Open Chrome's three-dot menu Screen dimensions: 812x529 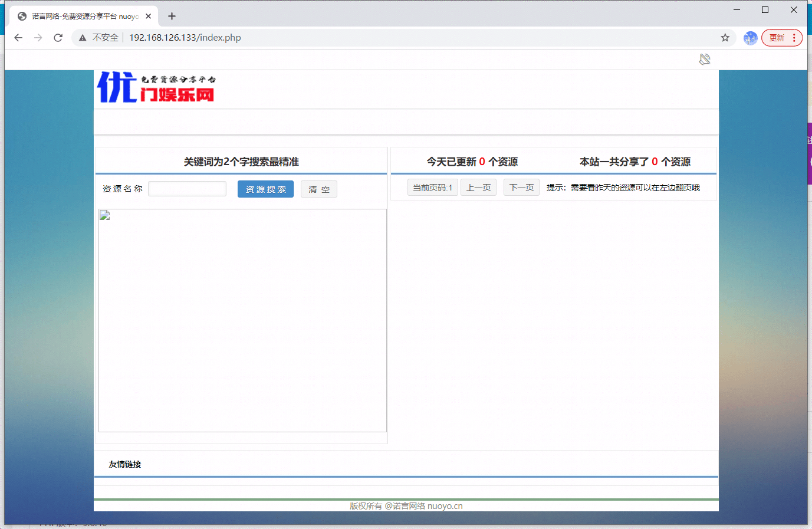(x=794, y=38)
